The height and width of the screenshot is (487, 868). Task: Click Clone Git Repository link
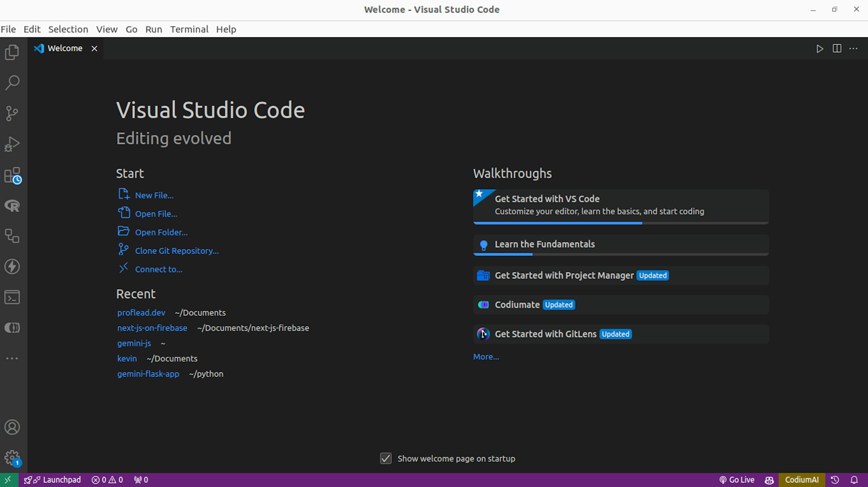pos(177,251)
